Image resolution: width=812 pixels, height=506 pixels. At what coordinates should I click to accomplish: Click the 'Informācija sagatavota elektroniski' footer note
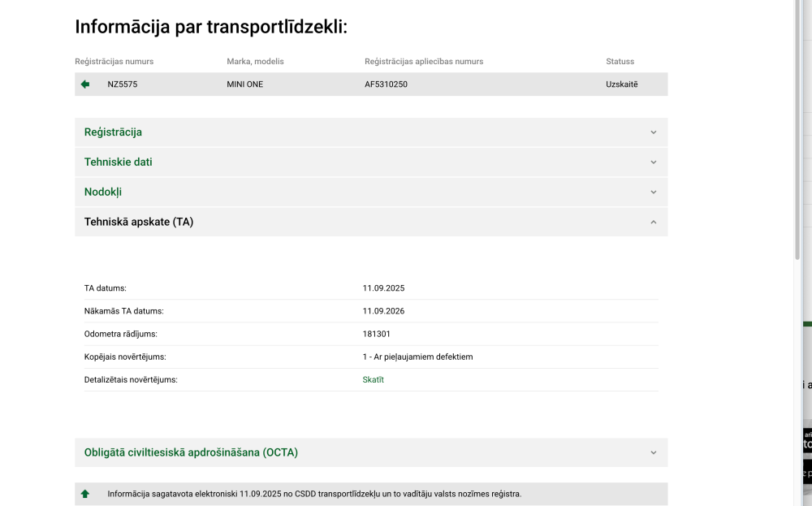pos(314,494)
